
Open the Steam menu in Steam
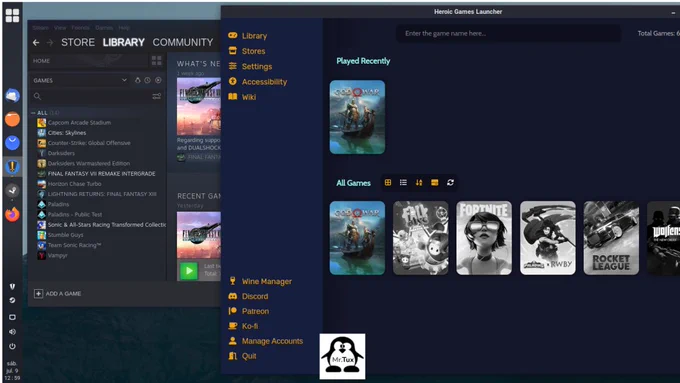40,28
